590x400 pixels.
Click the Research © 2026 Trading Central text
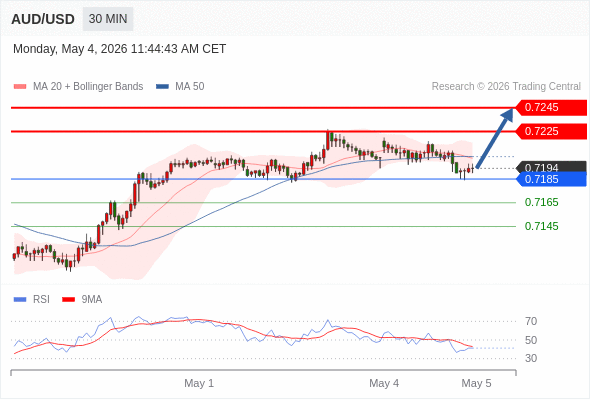point(506,87)
